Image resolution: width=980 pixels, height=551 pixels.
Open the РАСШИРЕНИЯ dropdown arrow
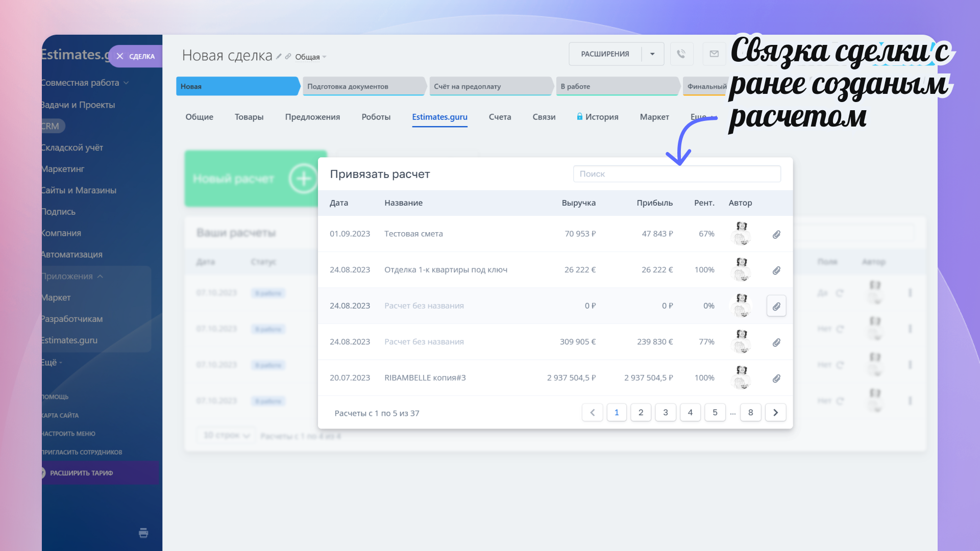click(652, 54)
